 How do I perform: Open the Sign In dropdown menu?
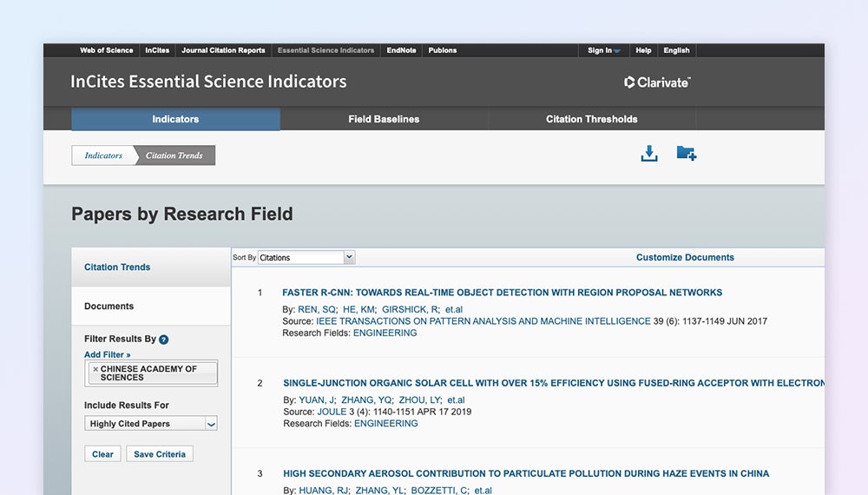(x=603, y=50)
